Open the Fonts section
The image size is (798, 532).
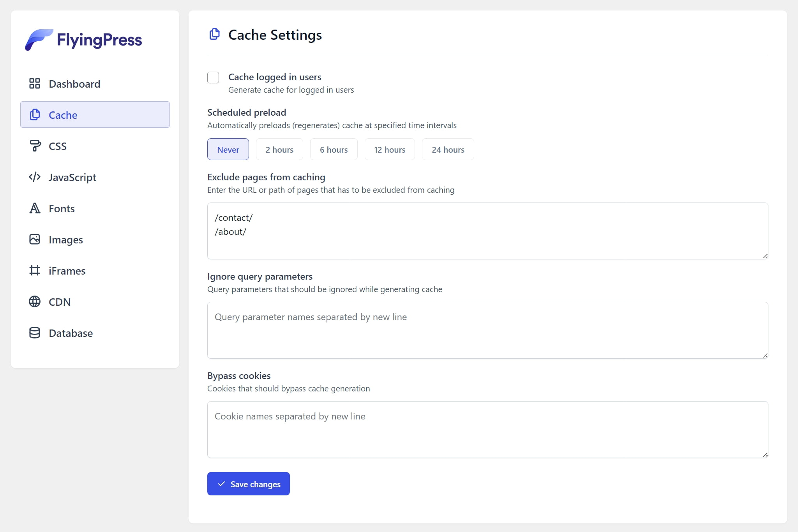coord(95,208)
